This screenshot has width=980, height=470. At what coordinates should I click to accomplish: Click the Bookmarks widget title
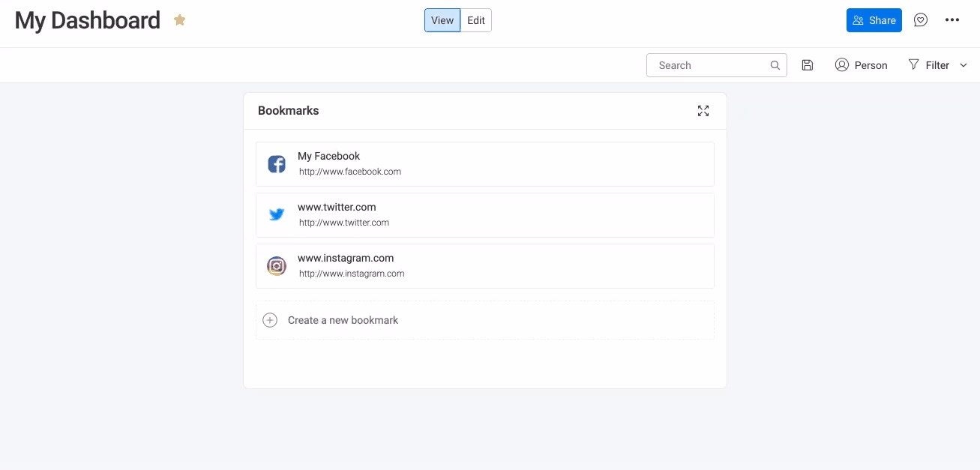[289, 110]
